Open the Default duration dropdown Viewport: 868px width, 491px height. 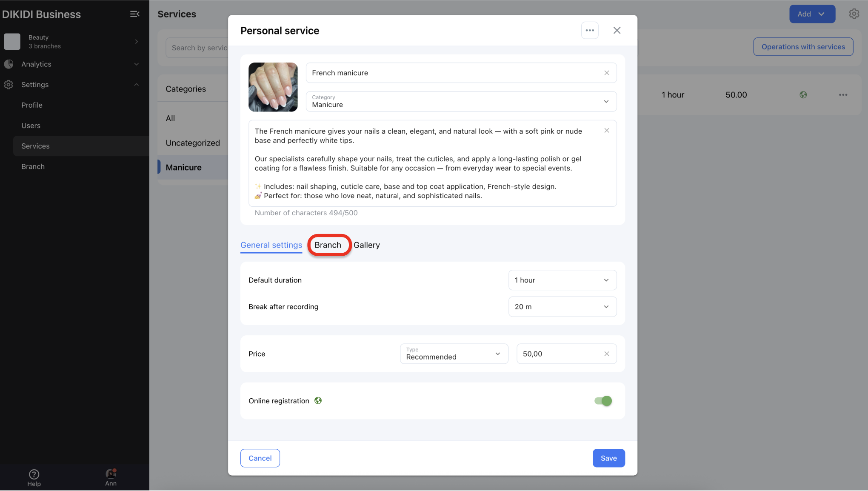(x=562, y=280)
